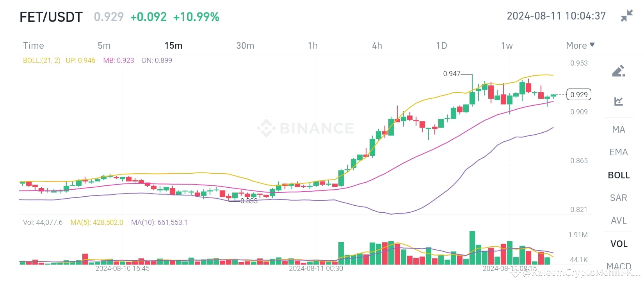
Task: Expand the More timeframe dropdown
Action: pos(580,45)
